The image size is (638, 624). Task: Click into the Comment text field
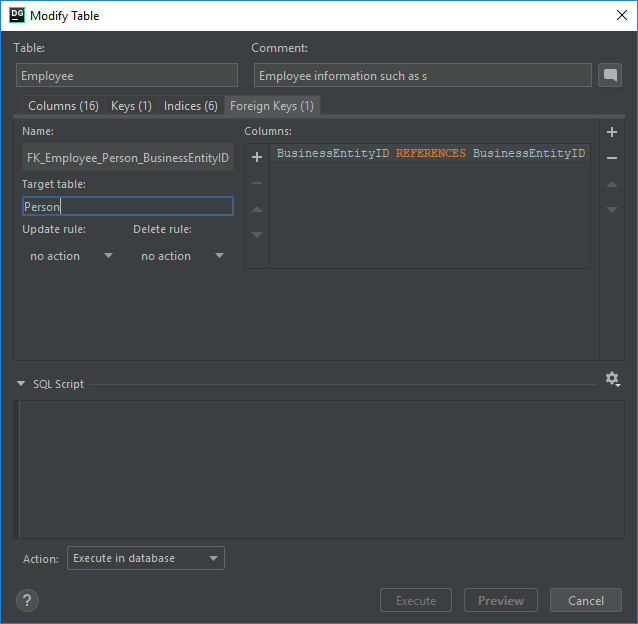coord(422,76)
